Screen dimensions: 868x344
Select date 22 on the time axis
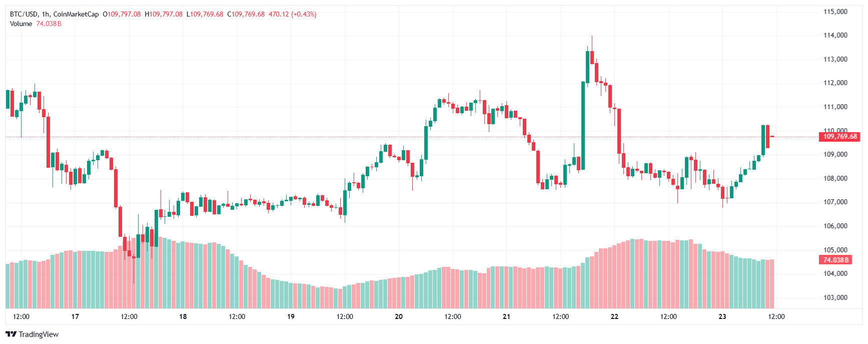click(x=614, y=316)
